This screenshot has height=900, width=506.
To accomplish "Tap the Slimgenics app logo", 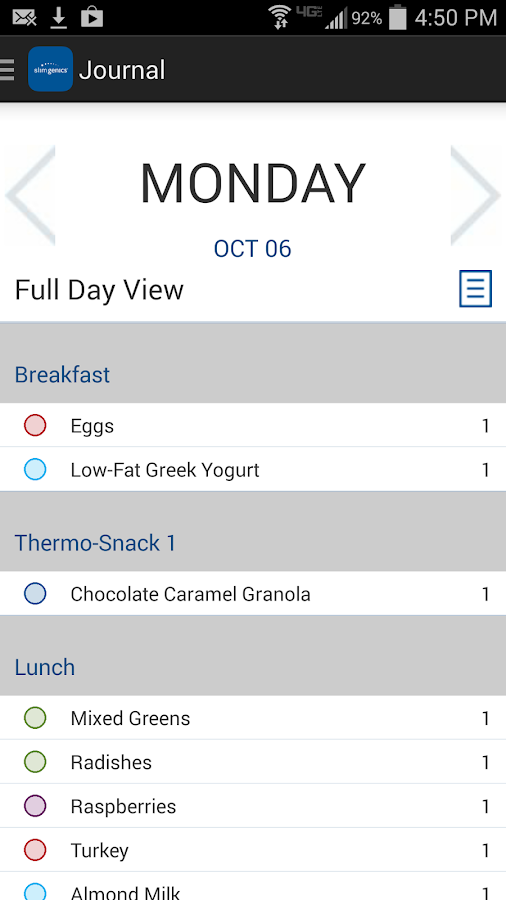I will click(50, 69).
